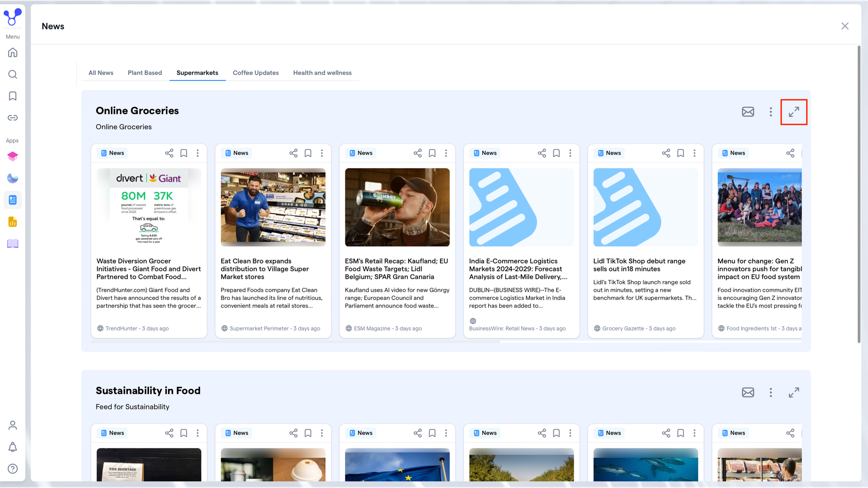Open more options for Online Groceries feed
The width and height of the screenshot is (868, 488).
pyautogui.click(x=771, y=112)
